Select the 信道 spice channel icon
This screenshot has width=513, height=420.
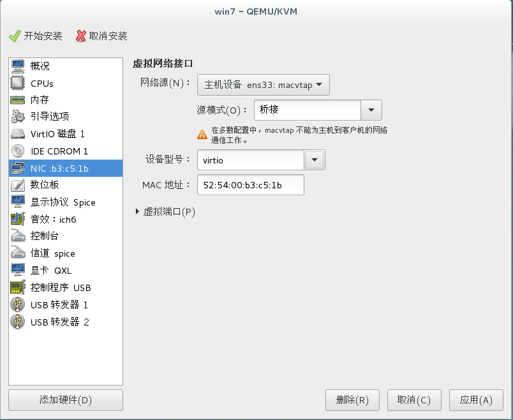[18, 253]
